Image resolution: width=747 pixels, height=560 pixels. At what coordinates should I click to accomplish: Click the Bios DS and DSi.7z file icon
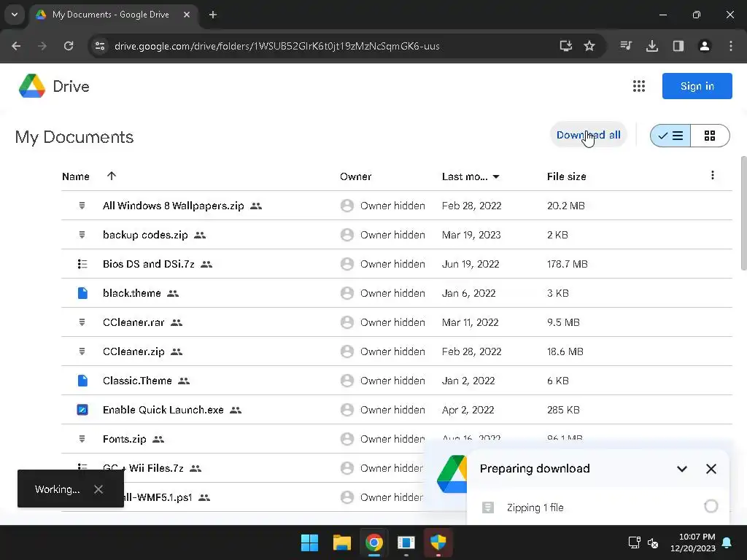[82, 264]
